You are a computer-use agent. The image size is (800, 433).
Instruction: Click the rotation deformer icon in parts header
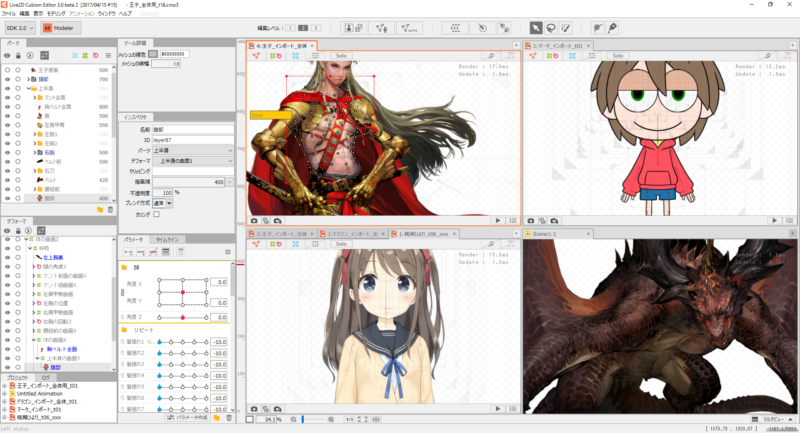click(95, 55)
